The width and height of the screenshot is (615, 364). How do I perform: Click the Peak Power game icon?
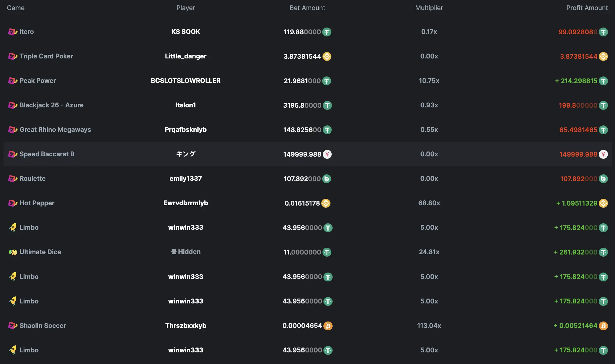coord(13,81)
